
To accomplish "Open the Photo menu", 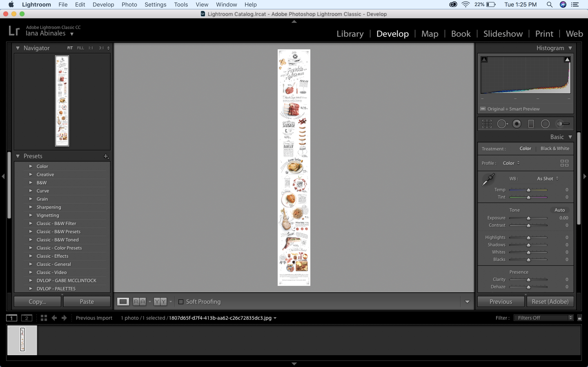I will 129,4.
